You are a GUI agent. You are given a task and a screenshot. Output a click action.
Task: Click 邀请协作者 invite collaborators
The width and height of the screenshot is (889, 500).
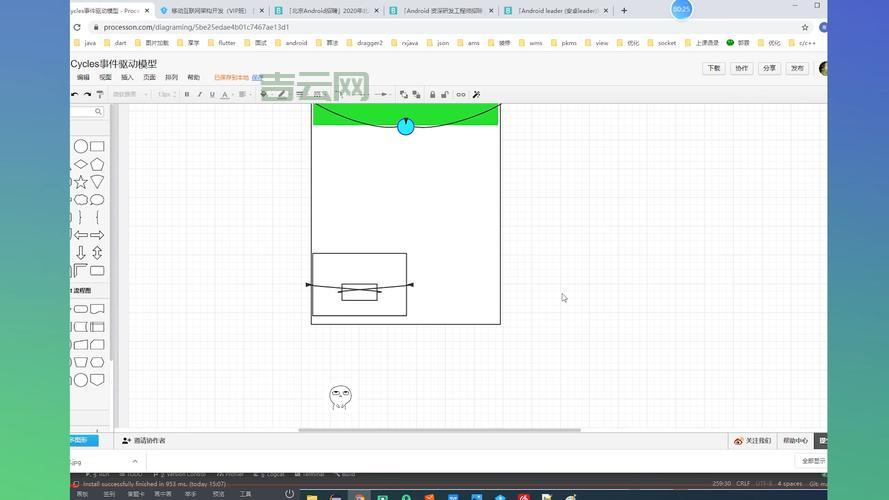click(144, 440)
